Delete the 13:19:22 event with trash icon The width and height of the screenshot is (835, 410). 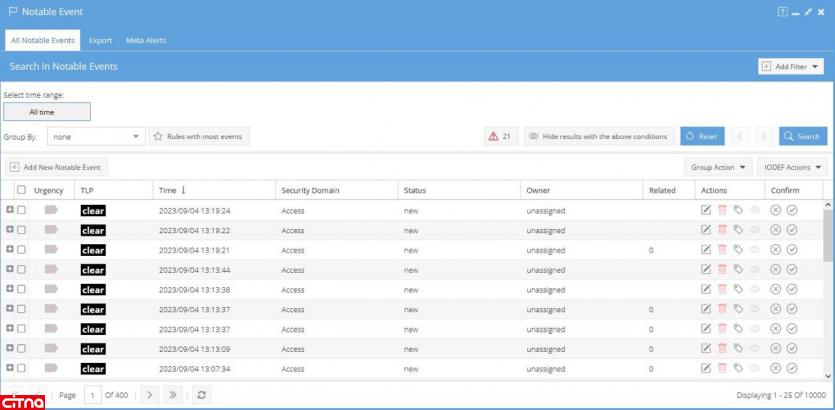[722, 231]
